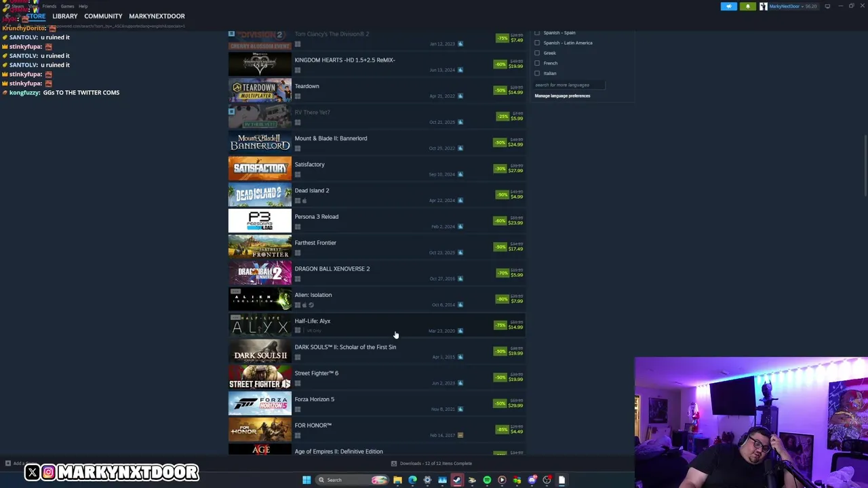Enable the Greek language filter
The height and width of the screenshot is (488, 868).
537,53
